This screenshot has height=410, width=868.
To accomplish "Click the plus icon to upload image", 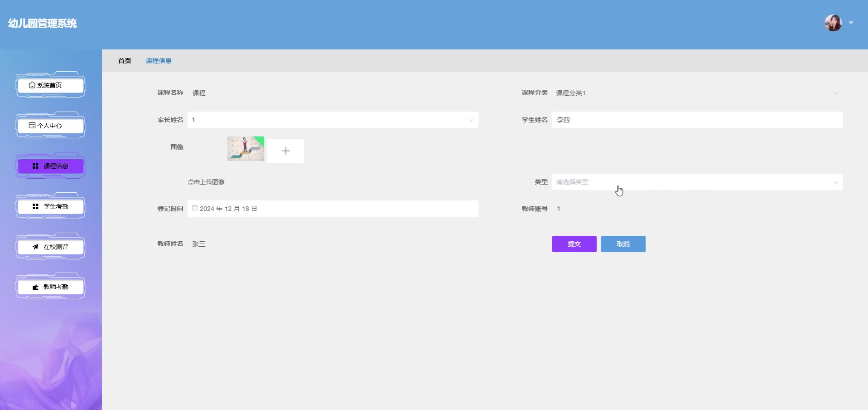I will click(285, 151).
